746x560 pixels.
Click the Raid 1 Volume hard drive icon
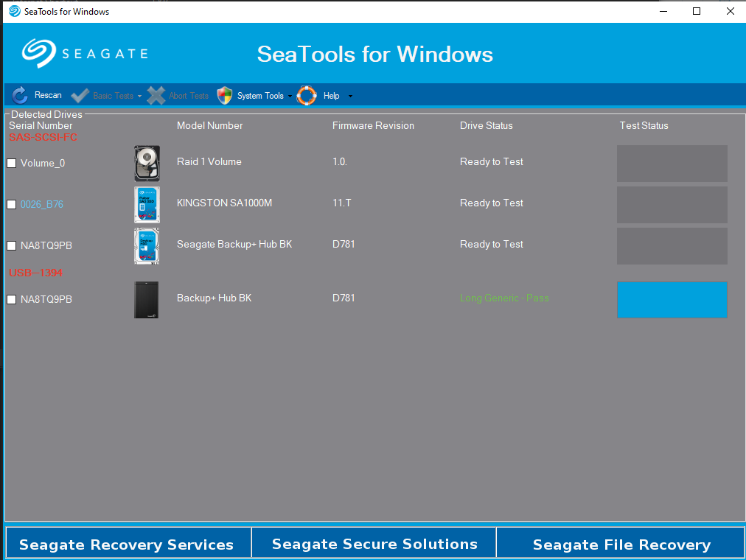point(147,164)
